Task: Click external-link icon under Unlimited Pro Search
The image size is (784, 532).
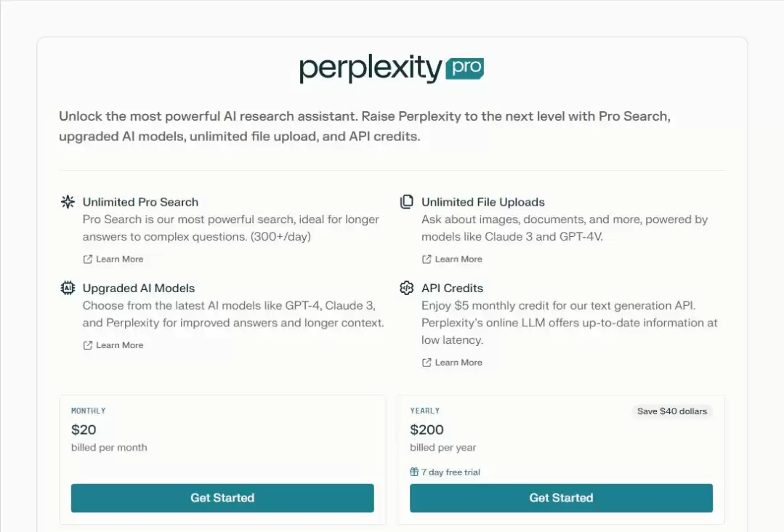Action: pos(87,259)
